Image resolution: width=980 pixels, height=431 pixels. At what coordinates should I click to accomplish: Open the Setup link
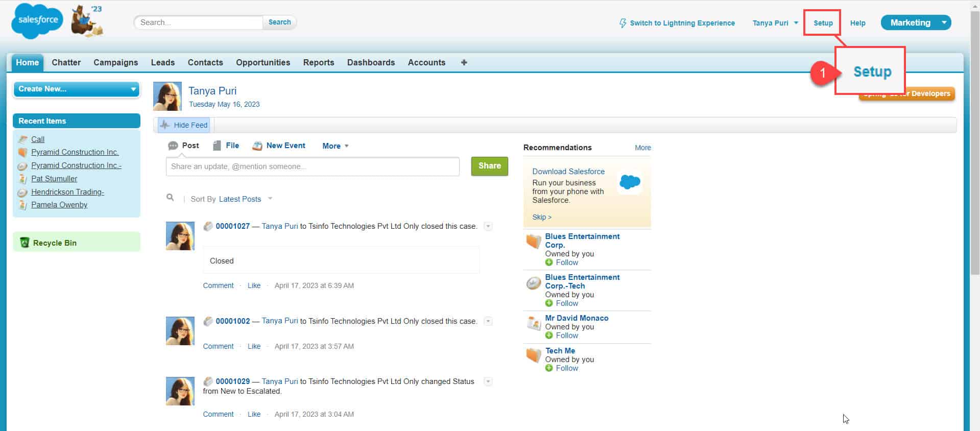point(823,23)
